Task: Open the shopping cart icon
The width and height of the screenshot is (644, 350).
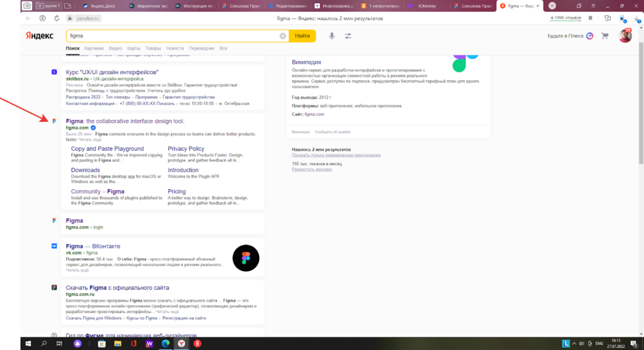Action: pos(605,36)
